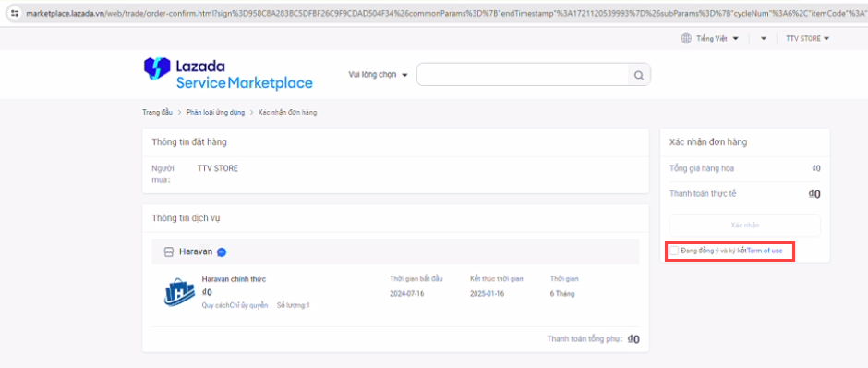The height and width of the screenshot is (368, 868).
Task: Click the site info icon in address bar
Action: 15,12
